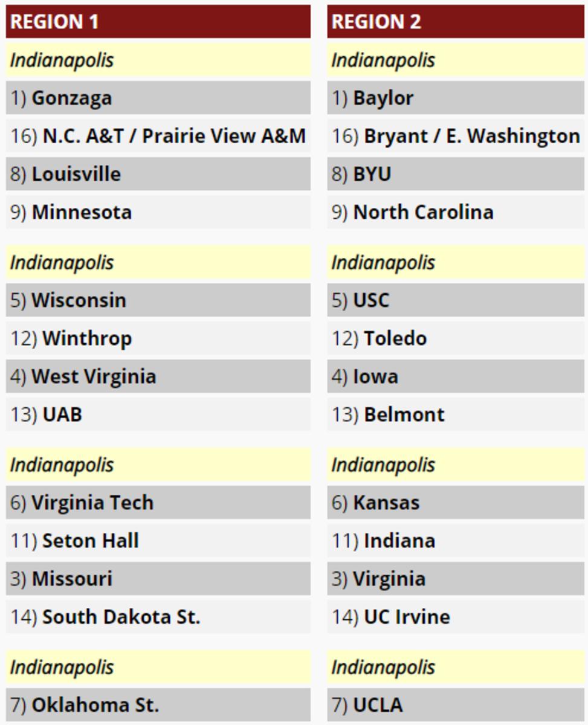Viewport: 588px width, 725px height.
Task: Click the N.C. A&T / Prairie View A&M row
Action: coord(158,136)
